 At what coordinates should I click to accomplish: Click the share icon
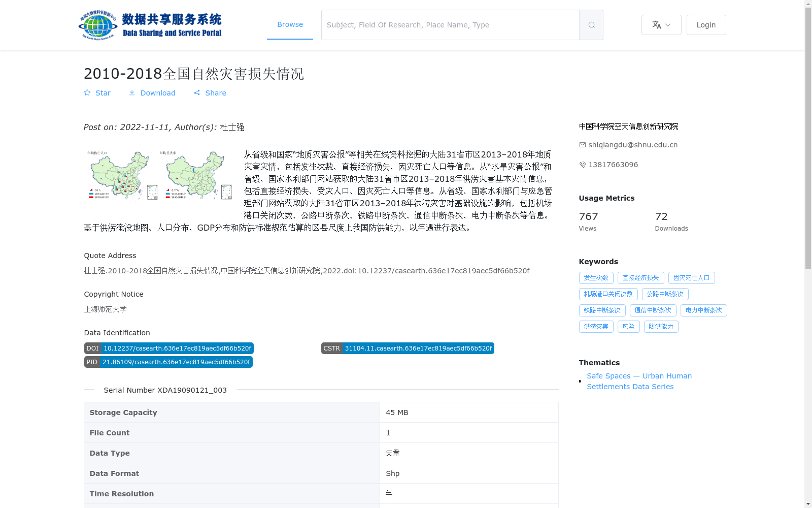click(197, 93)
